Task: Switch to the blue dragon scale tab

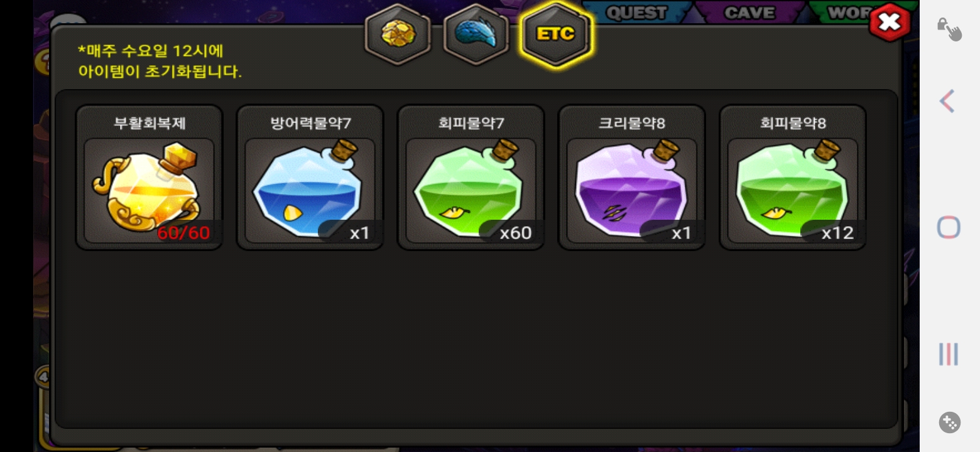Action: [476, 33]
